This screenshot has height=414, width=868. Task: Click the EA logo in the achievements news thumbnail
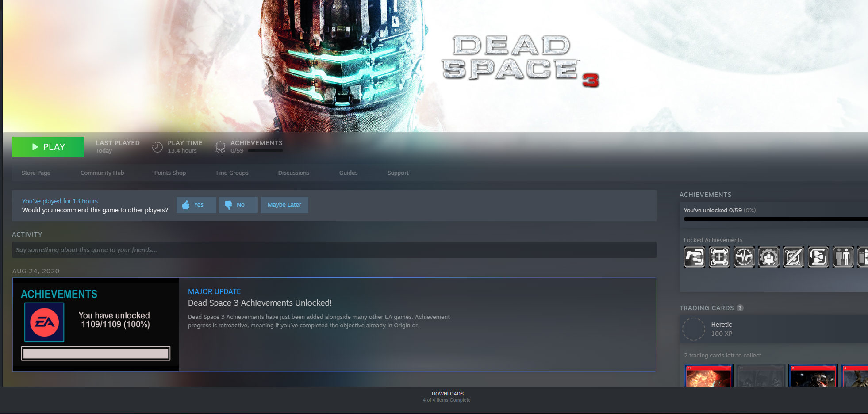44,322
